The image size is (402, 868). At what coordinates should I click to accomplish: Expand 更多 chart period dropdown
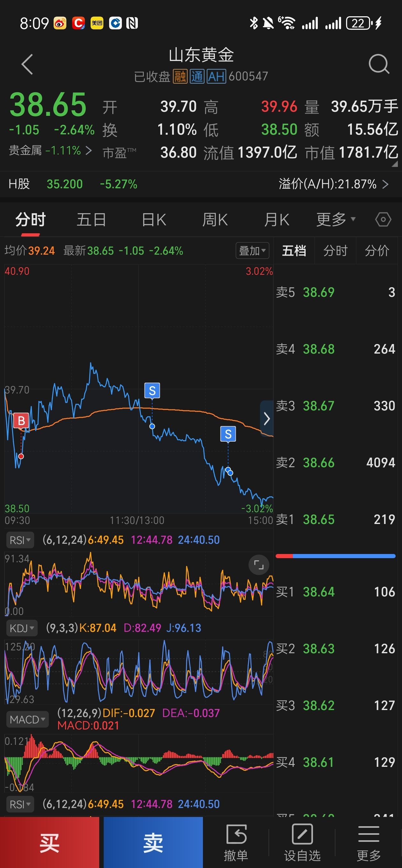coord(336,220)
